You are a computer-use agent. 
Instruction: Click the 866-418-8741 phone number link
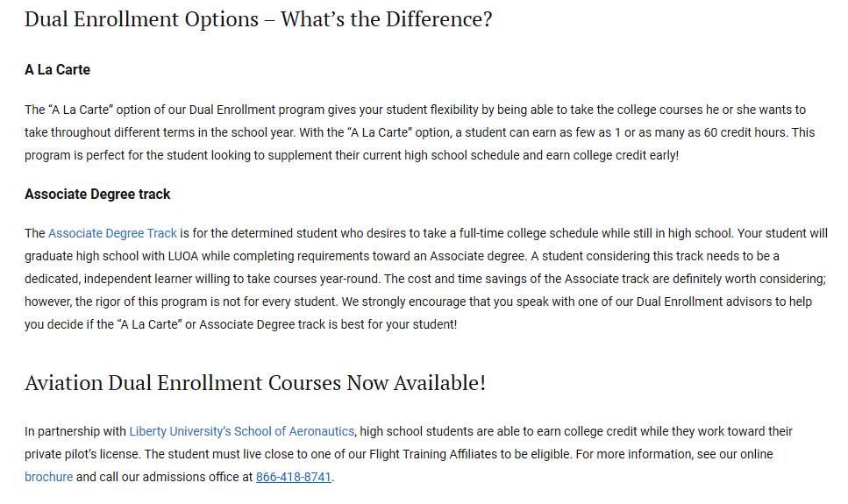click(293, 477)
